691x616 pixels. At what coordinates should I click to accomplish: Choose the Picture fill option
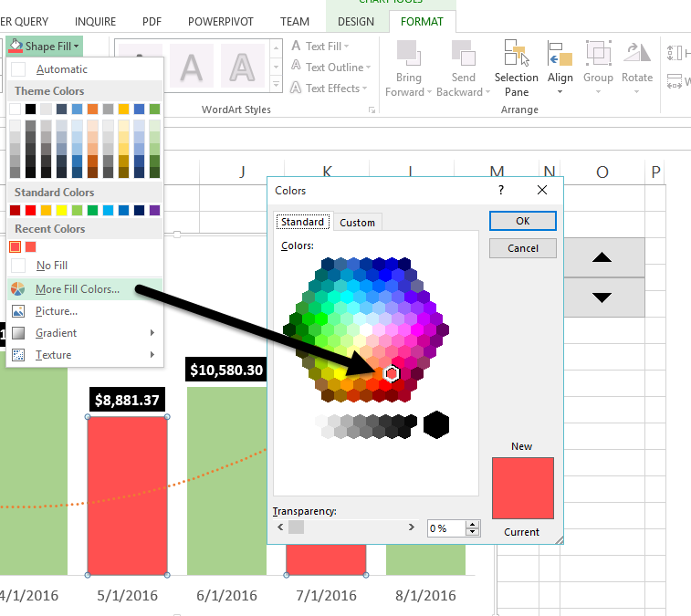57,311
